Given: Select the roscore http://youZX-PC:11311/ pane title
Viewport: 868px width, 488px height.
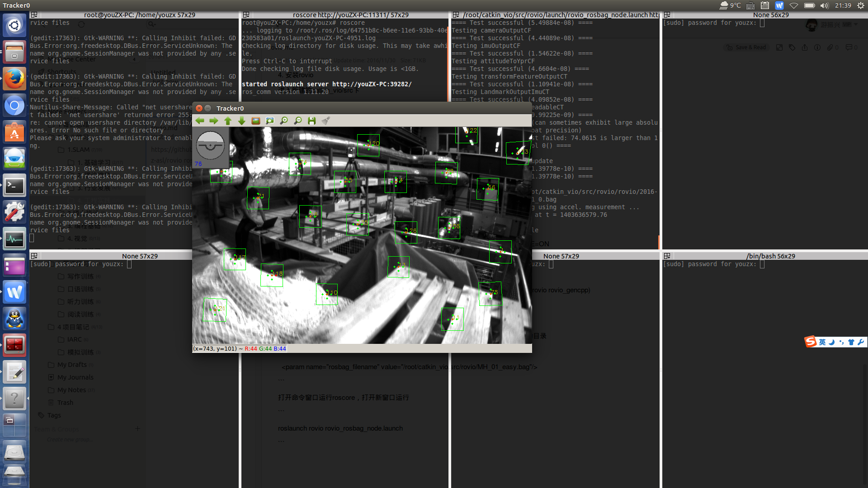Looking at the screenshot, I should click(350, 15).
